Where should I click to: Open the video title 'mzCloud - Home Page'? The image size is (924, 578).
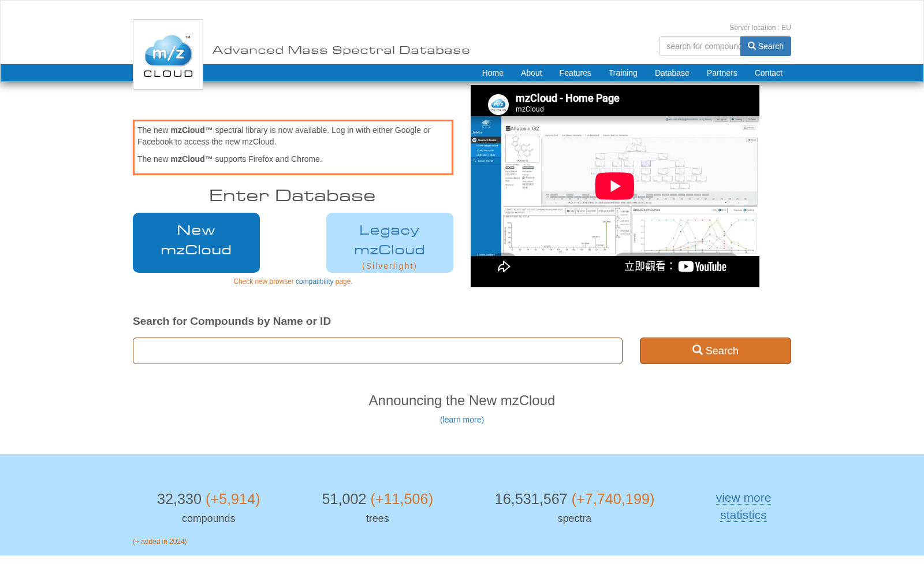[x=567, y=98]
